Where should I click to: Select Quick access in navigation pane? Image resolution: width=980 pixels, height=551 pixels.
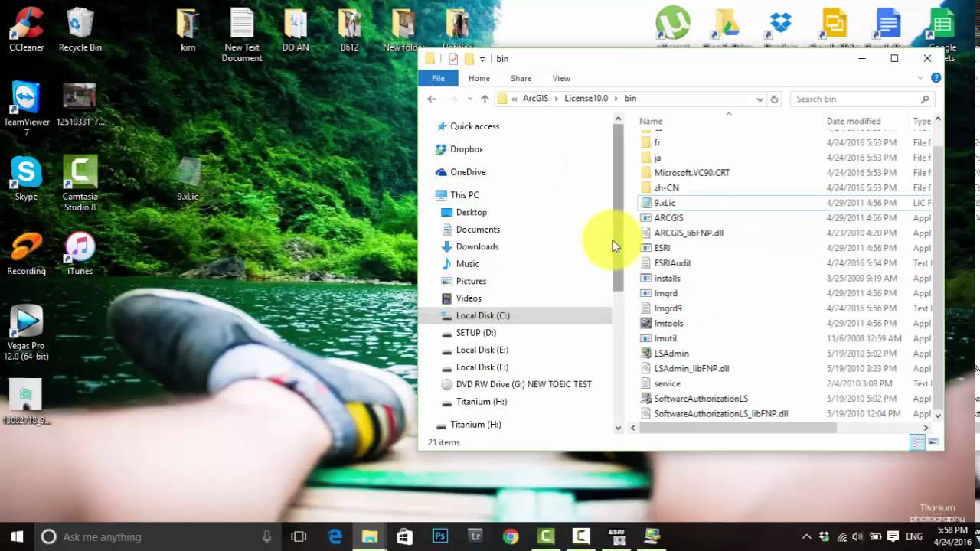[x=474, y=126]
